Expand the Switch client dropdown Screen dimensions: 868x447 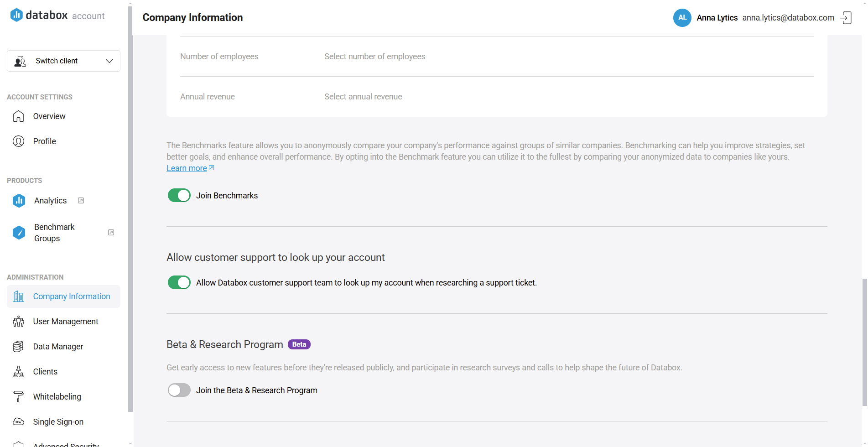(63, 61)
